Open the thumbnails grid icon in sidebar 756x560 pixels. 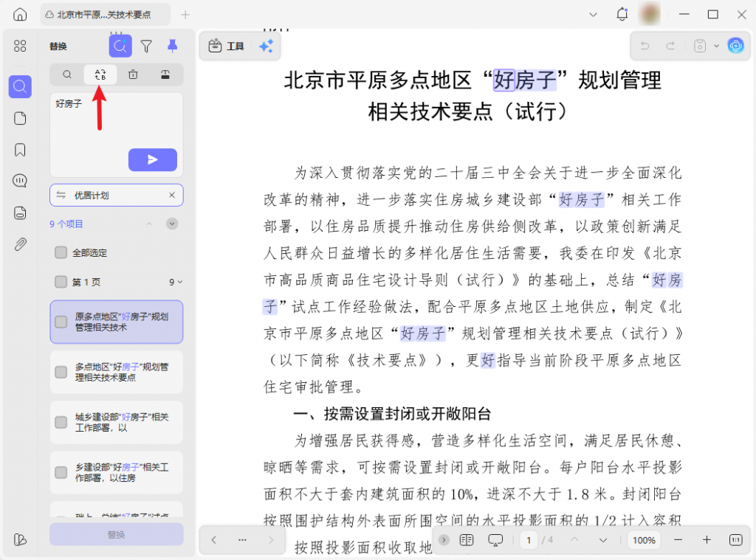click(x=20, y=46)
